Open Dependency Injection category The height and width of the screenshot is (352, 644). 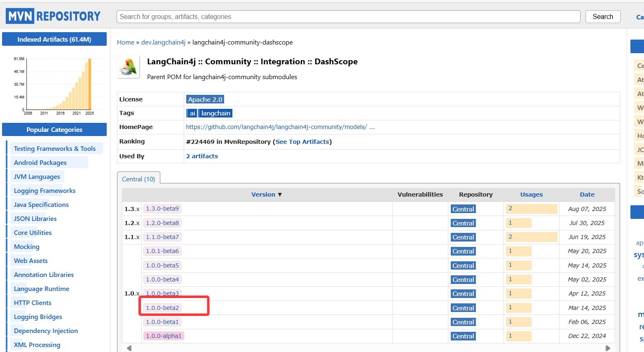[x=46, y=331]
